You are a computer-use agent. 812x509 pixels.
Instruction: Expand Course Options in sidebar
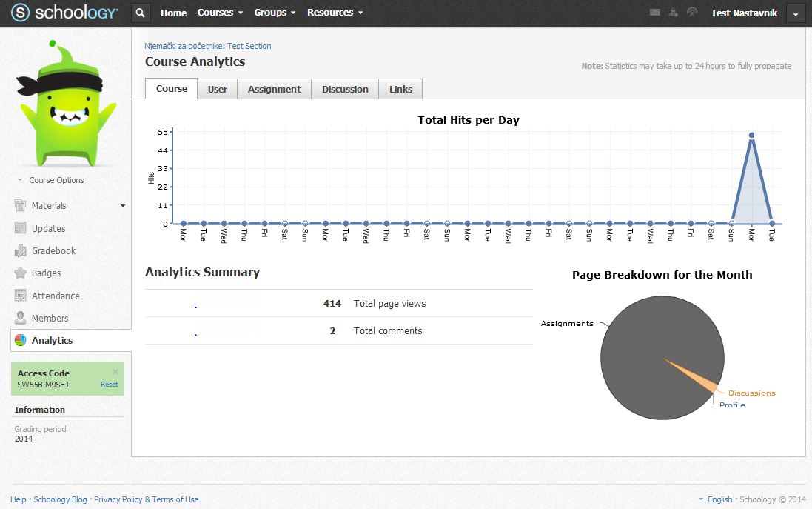tap(56, 180)
